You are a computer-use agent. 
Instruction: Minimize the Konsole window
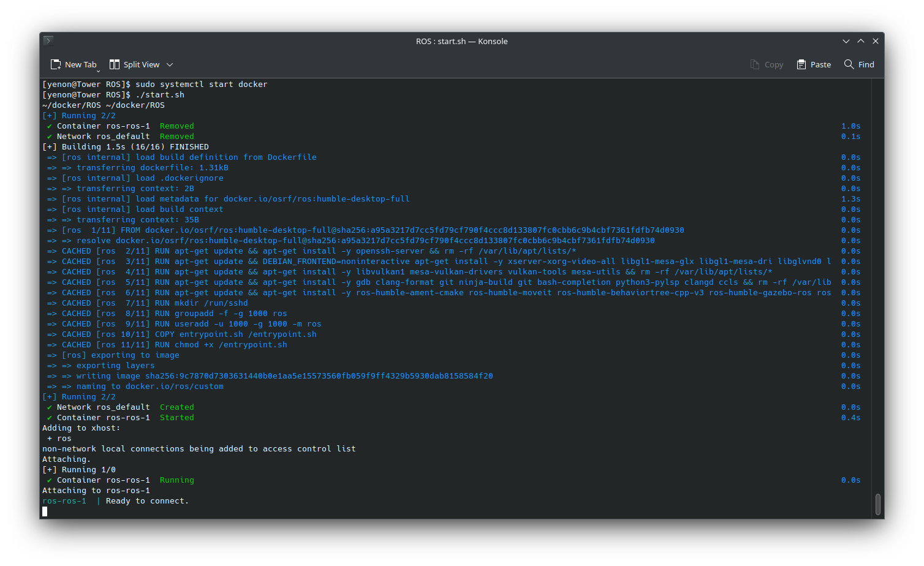point(846,41)
